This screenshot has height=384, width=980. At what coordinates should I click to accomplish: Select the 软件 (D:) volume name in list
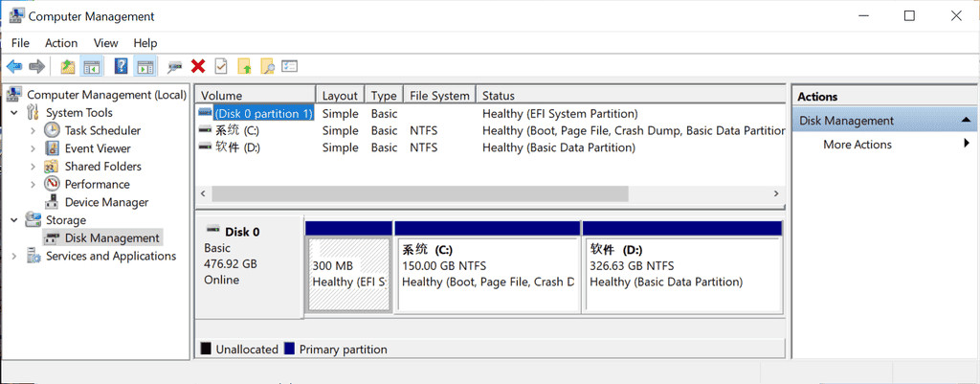click(x=236, y=147)
